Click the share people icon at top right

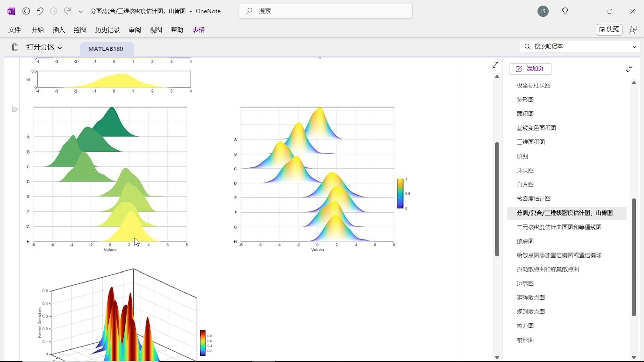(633, 29)
